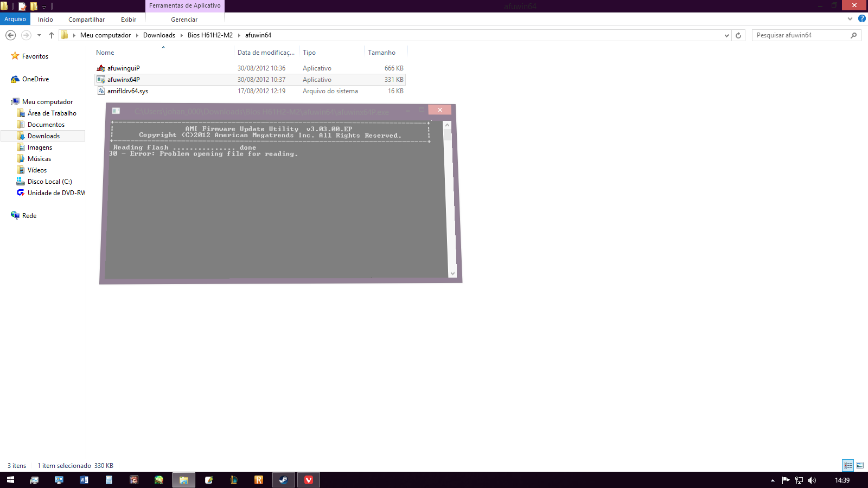Screen dimensions: 868x488
Task: Open Vídeos in the navigation pane
Action: tap(37, 170)
